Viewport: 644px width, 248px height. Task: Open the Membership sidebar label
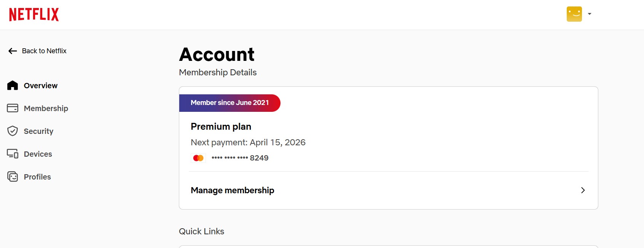(46, 108)
